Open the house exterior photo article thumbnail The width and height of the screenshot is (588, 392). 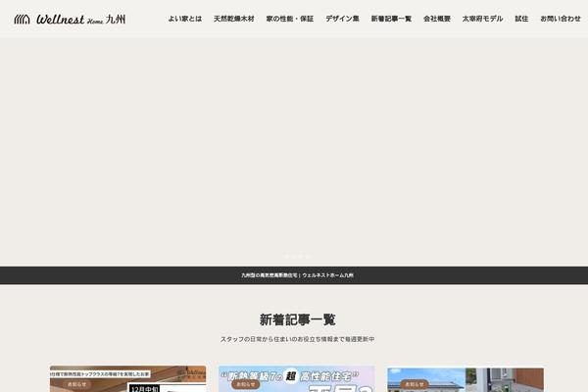(x=465, y=379)
